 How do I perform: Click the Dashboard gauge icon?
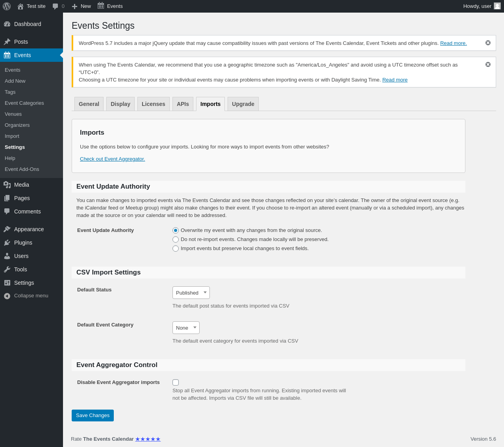(7, 24)
